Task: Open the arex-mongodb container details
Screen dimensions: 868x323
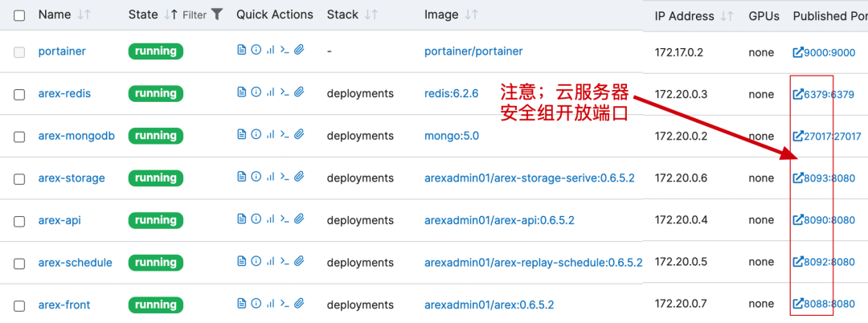Action: tap(76, 136)
